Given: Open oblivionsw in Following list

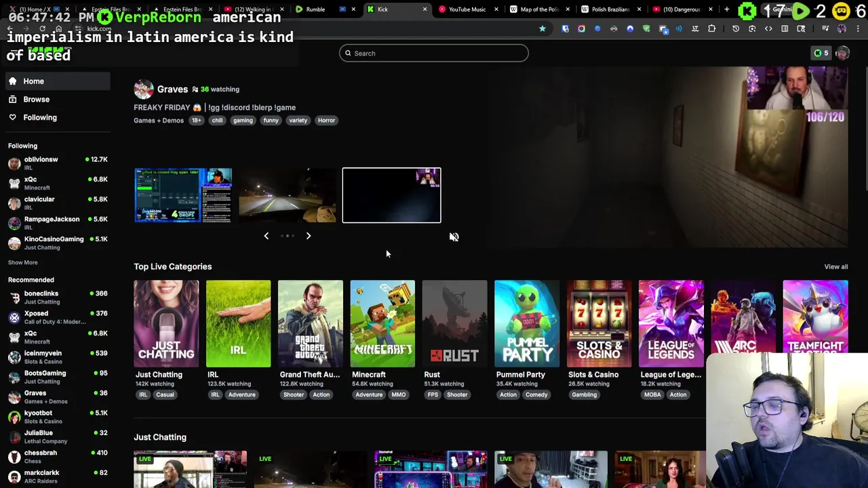Looking at the screenshot, I should pos(58,163).
